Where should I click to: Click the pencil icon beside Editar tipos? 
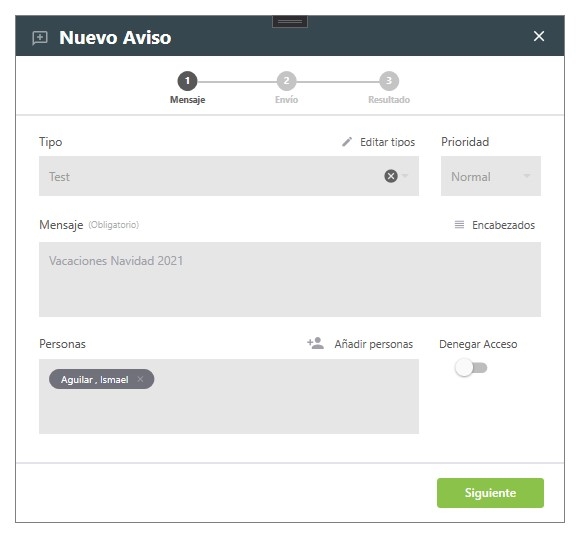coord(347,142)
